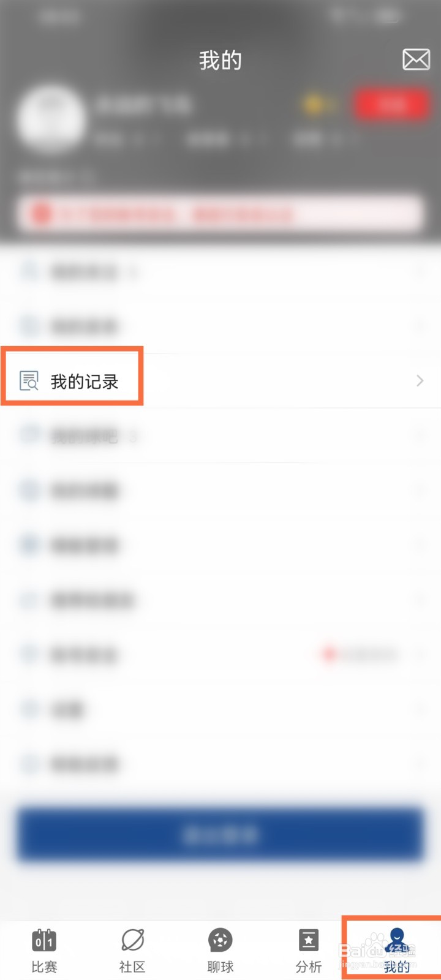Switch to the 分析 tab label
This screenshot has height=980, width=441.
(x=309, y=967)
